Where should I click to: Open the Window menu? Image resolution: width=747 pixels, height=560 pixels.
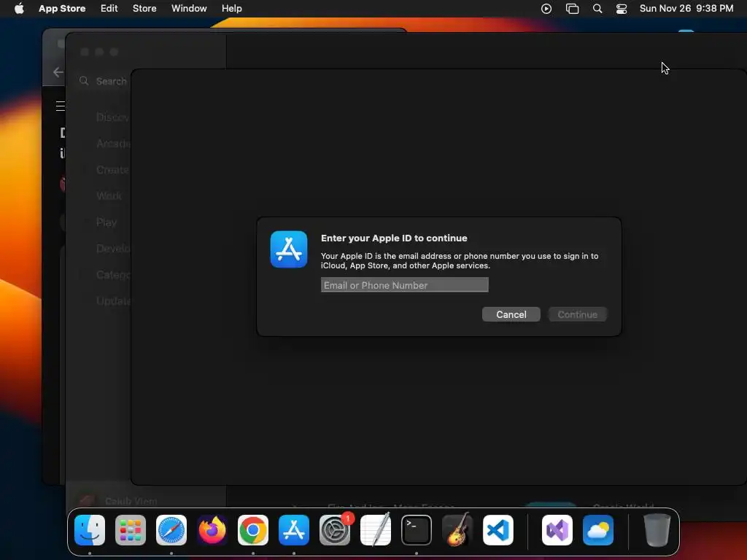pos(189,8)
